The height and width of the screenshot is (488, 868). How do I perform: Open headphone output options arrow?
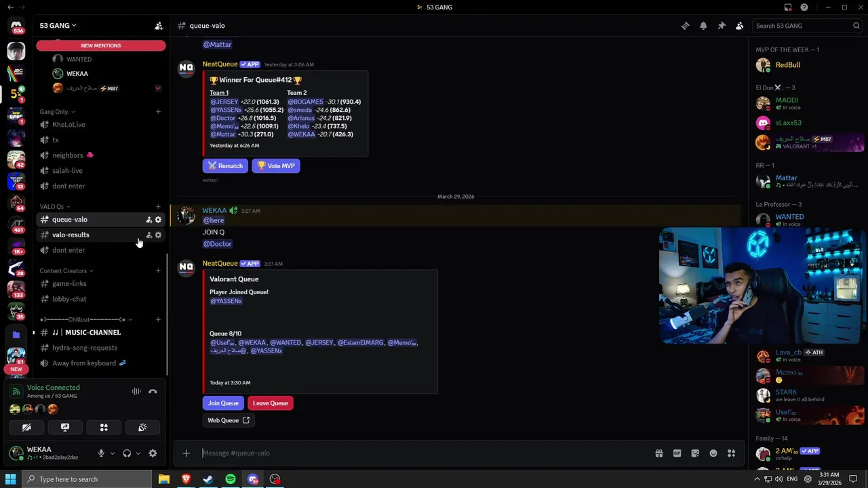[138, 453]
